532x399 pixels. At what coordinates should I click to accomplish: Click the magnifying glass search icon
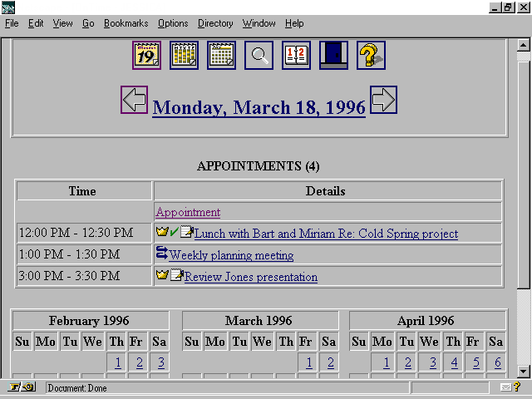pos(259,56)
